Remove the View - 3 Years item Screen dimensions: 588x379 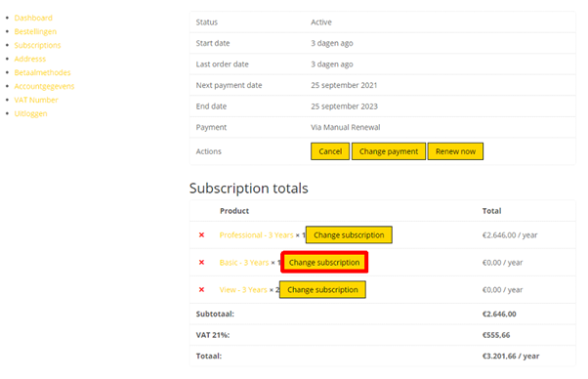[x=201, y=290]
